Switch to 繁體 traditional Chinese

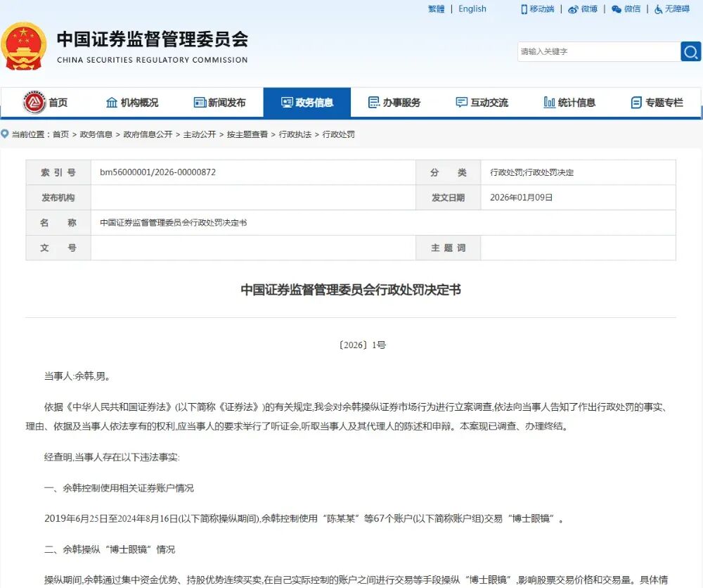[x=436, y=9]
